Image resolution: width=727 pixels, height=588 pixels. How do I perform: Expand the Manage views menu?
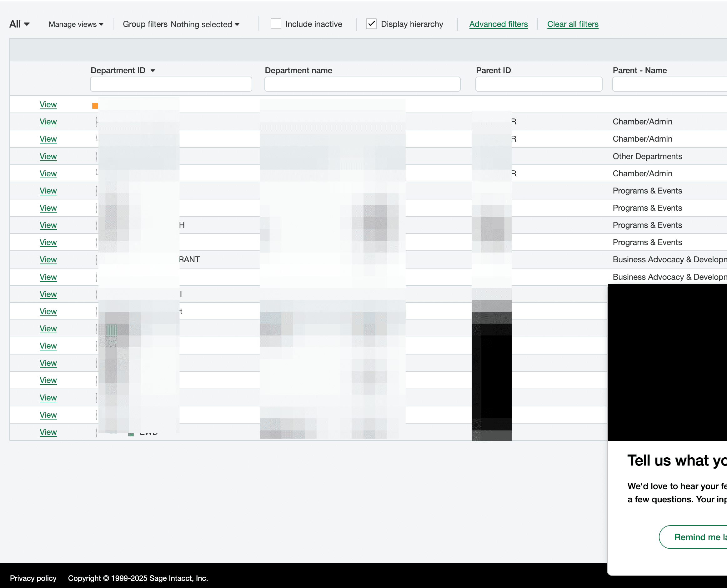pyautogui.click(x=76, y=24)
